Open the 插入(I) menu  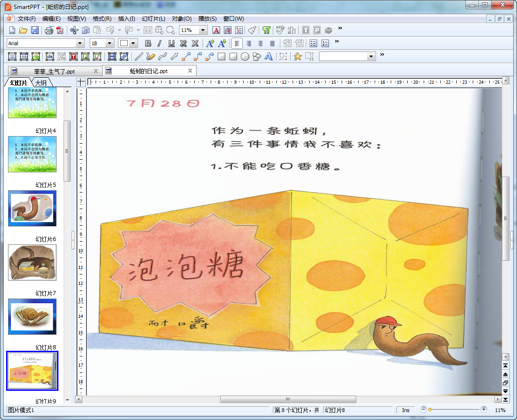pos(127,19)
